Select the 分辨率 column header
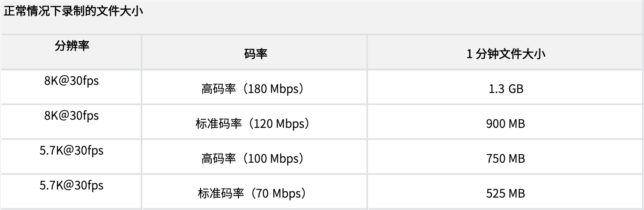Viewport: 644px width, 210px height. coord(72,46)
